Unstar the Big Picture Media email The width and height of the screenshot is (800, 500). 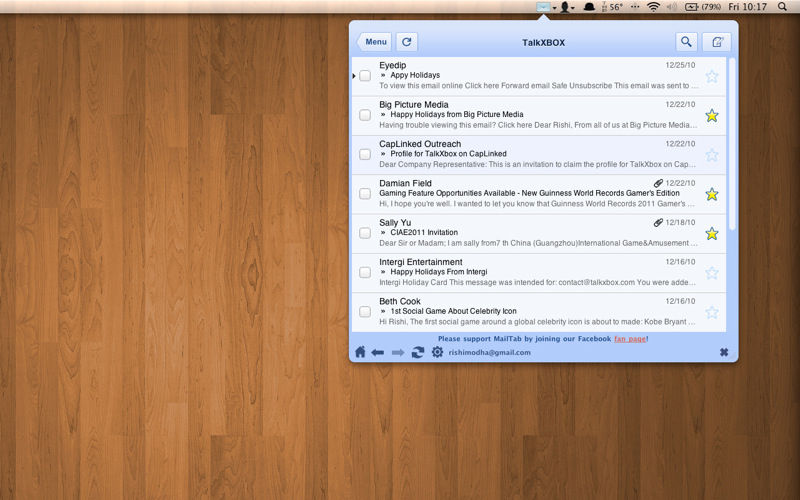pos(712,116)
